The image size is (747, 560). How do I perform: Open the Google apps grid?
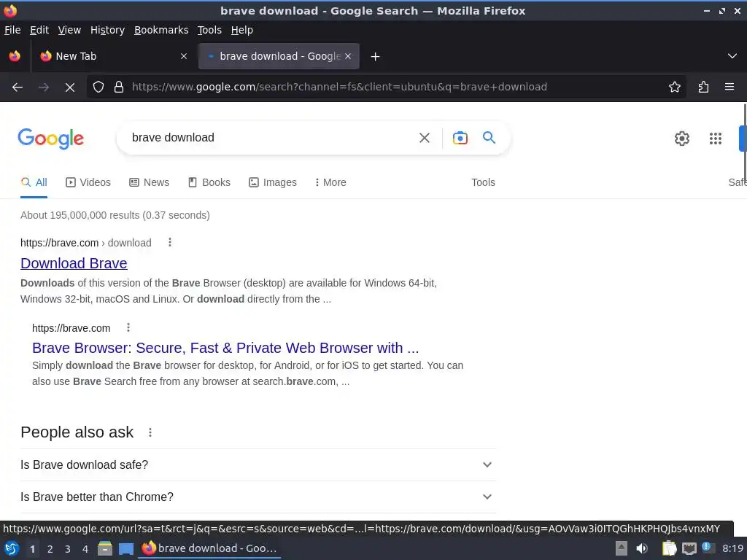[x=716, y=139]
